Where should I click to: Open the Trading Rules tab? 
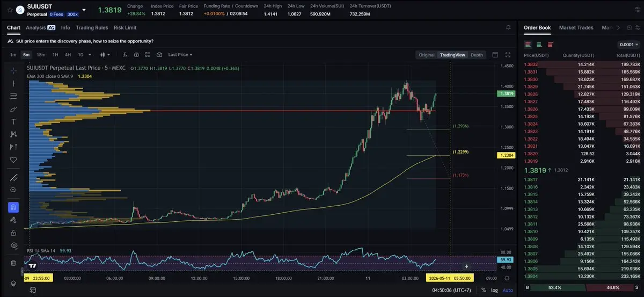[92, 27]
